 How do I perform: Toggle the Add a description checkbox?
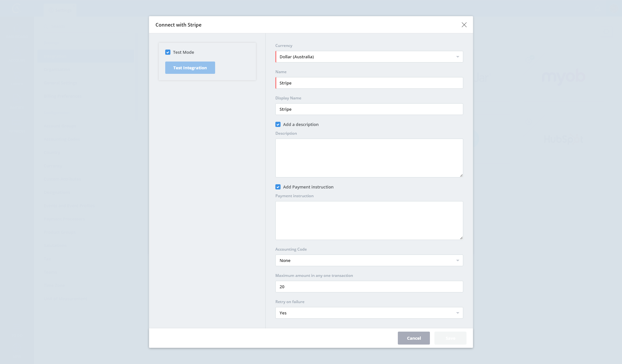tap(278, 124)
